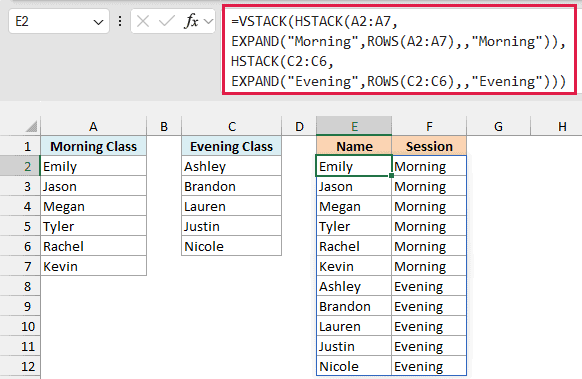Screen dimensions: 582x379
Task: Select row 8 header
Action: 20,287
